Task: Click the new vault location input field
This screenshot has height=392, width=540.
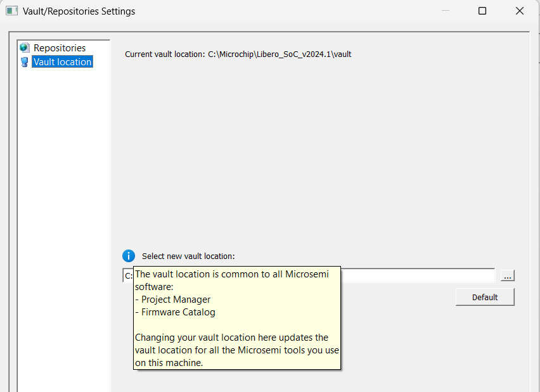Action: click(x=309, y=275)
